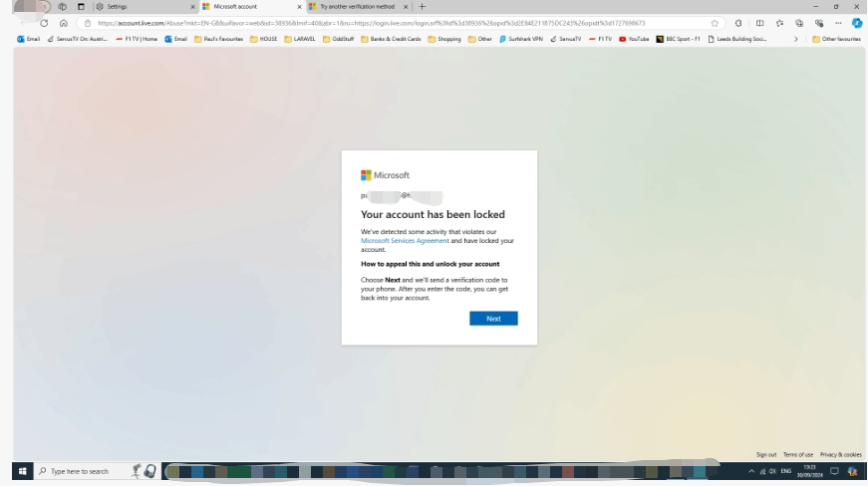This screenshot has width=868, height=486.
Task: Go to the browser home page
Action: 64,23
